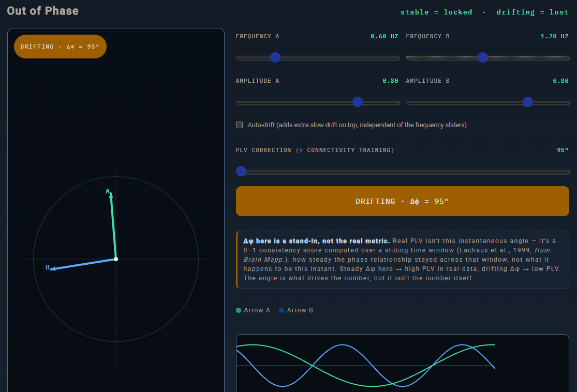This screenshot has width=577, height=392.
Task: Click the 1.20 HZ frequency B value
Action: click(555, 36)
